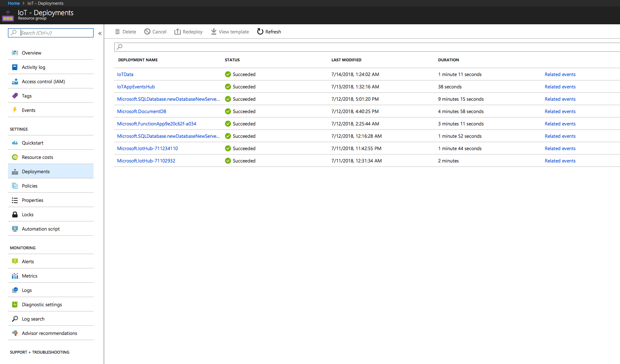Click the Quickstart cloud icon
The height and width of the screenshot is (364, 620).
pos(15,143)
